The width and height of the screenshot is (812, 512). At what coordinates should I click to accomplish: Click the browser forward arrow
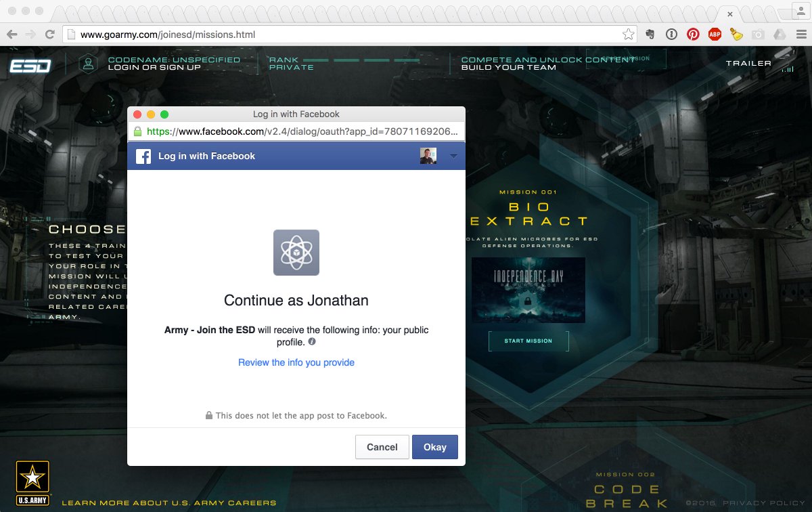[x=30, y=34]
